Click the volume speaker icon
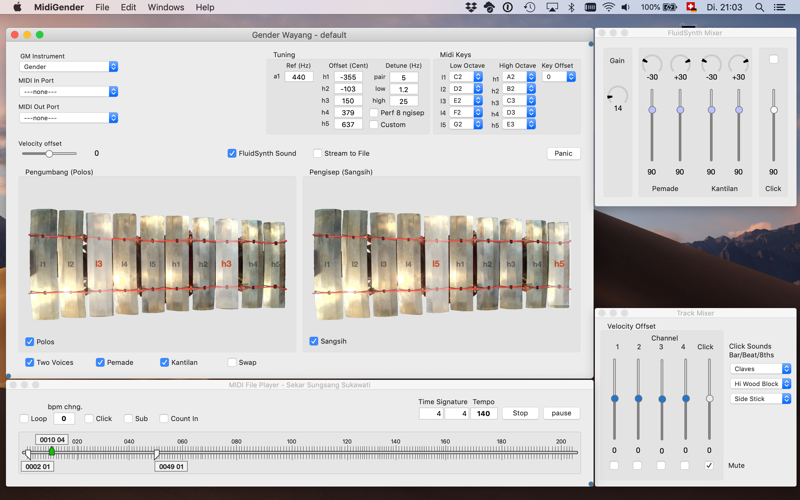 point(626,7)
